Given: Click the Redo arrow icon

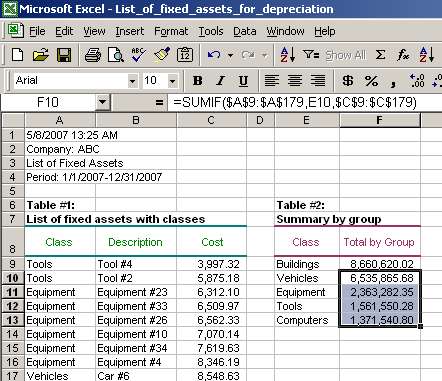Looking at the screenshot, I should (x=248, y=55).
